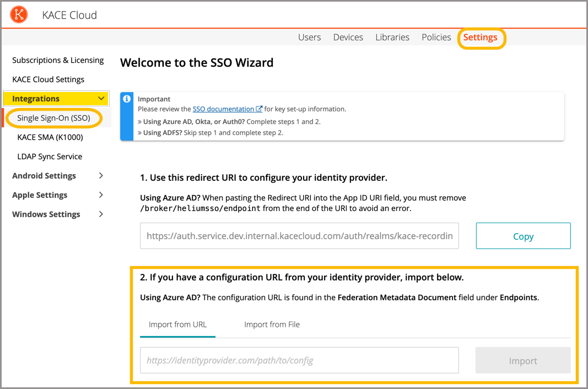Expand the Android Settings chevron

[x=101, y=176]
